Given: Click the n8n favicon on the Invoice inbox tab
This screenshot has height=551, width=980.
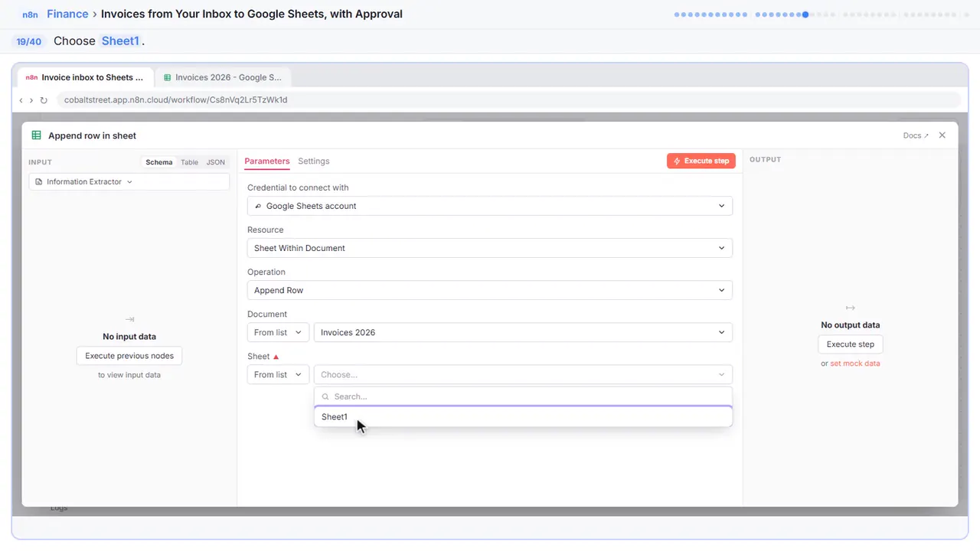Looking at the screenshot, I should point(31,77).
